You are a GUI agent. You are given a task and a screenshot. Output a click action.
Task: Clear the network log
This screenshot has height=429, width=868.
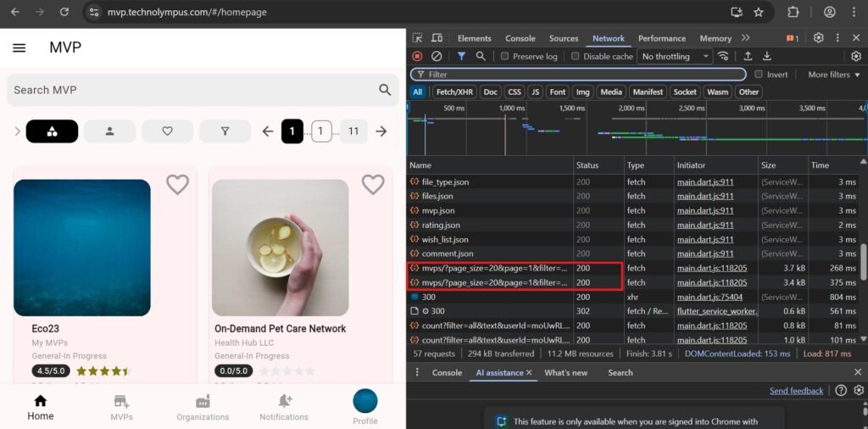[437, 56]
